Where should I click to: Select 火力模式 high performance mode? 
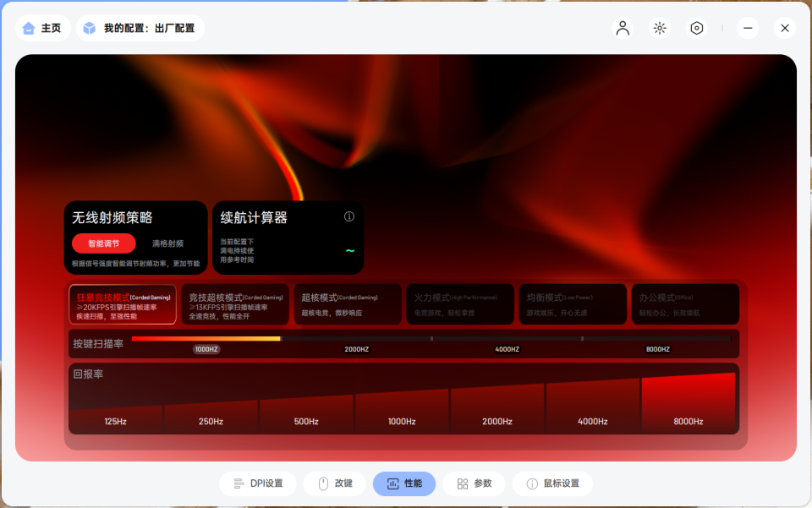[x=460, y=303]
